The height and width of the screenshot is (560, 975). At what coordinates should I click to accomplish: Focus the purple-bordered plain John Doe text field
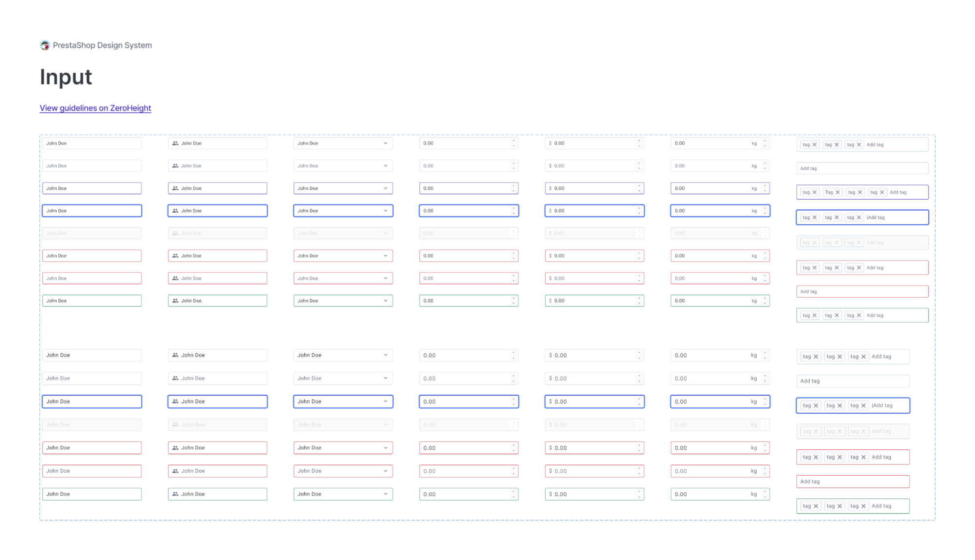click(92, 188)
